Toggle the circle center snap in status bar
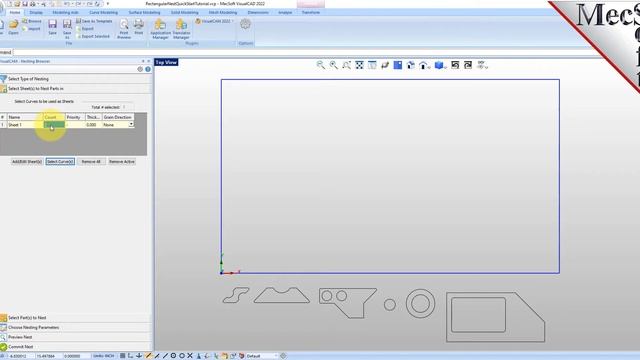Viewport: 640px width, 360px height. tap(173, 356)
